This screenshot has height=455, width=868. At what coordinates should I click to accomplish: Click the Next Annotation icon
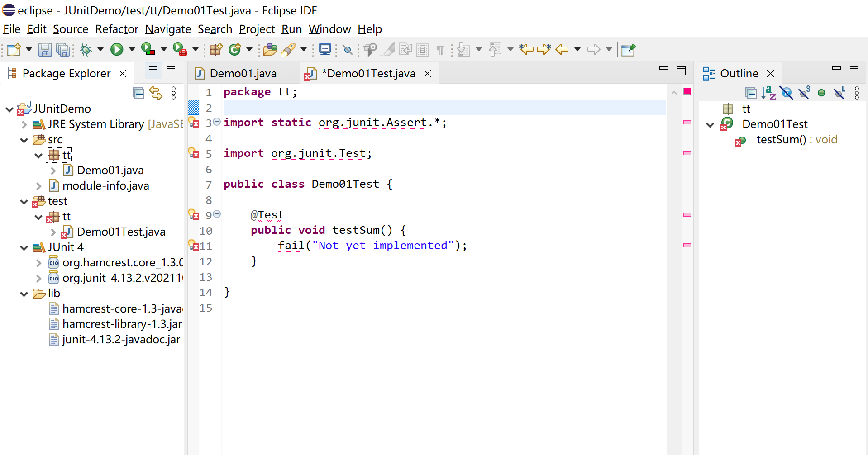pyautogui.click(x=463, y=49)
